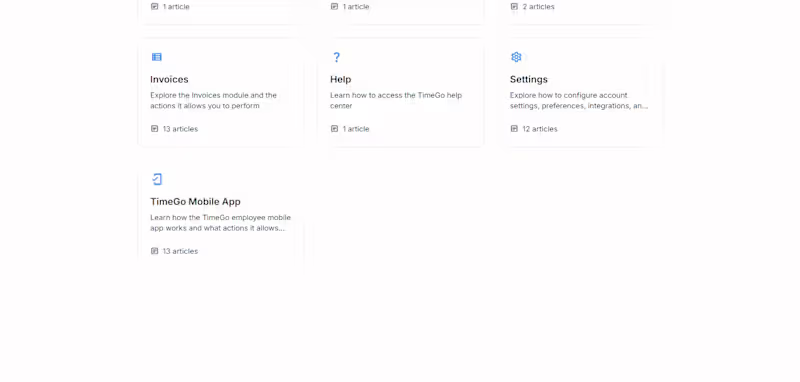
Task: Click article icon beside Invoices 13 articles
Action: [155, 129]
